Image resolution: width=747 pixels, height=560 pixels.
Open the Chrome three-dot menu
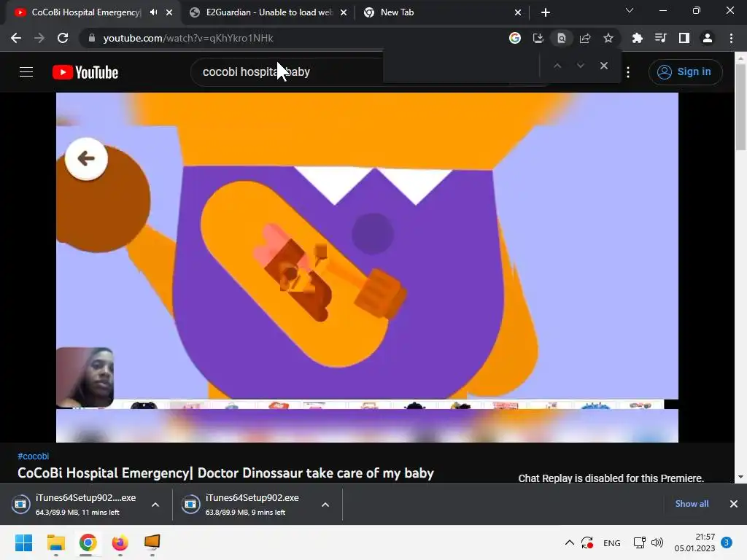coord(731,38)
